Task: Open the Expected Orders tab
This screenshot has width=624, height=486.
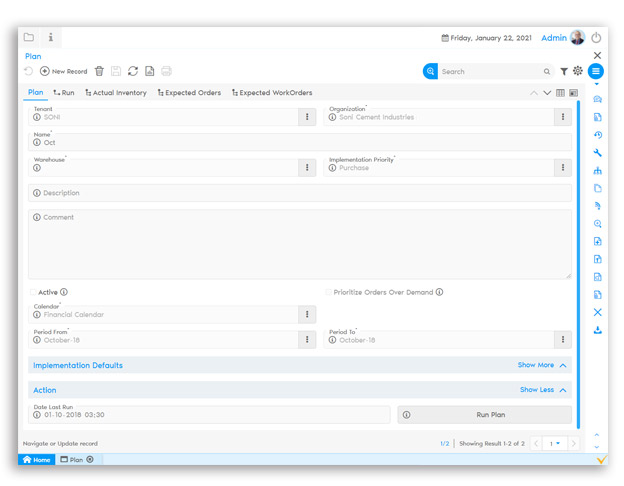Action: tap(189, 93)
